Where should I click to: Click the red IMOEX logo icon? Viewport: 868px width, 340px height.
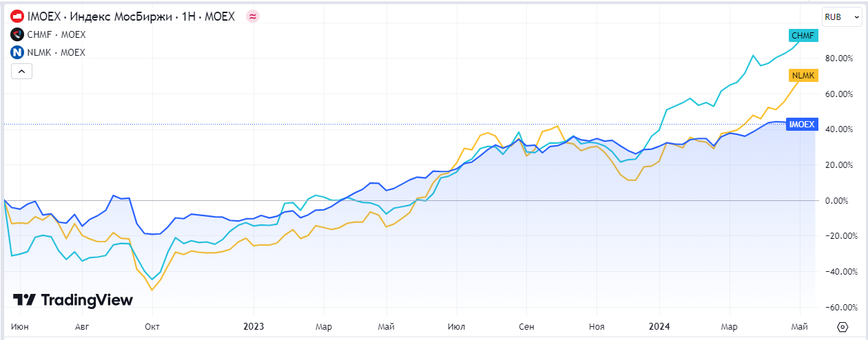(x=17, y=16)
